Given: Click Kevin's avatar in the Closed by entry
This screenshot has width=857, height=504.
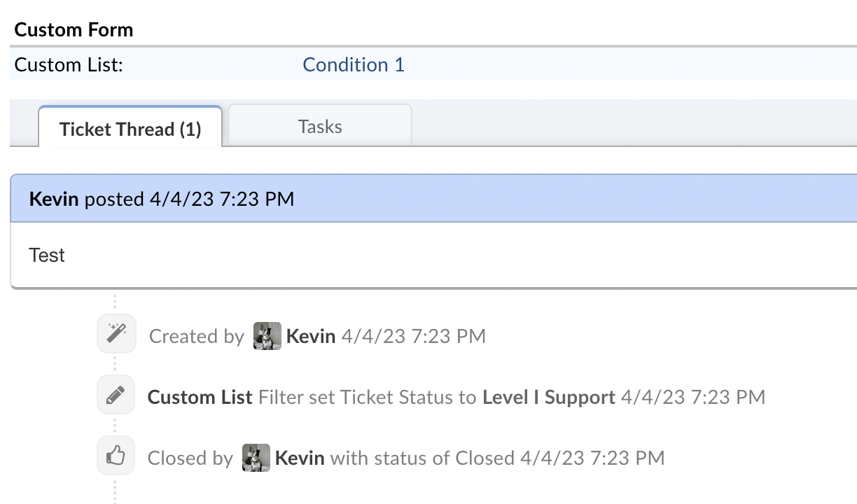Looking at the screenshot, I should tap(256, 458).
